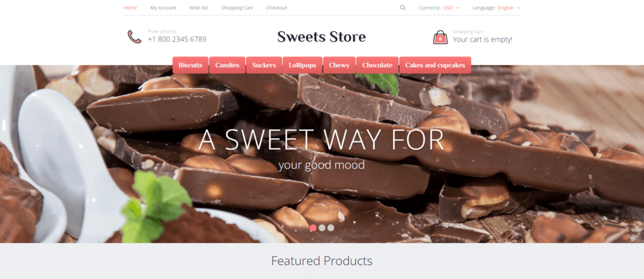Click the Shopping Cart top link
Viewport: 644px width, 279px height.
click(237, 8)
